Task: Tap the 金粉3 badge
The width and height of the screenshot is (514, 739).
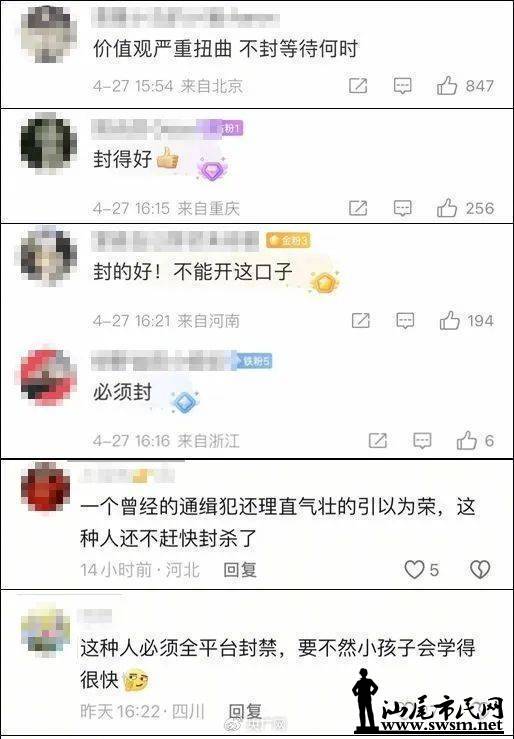Action: tap(288, 240)
